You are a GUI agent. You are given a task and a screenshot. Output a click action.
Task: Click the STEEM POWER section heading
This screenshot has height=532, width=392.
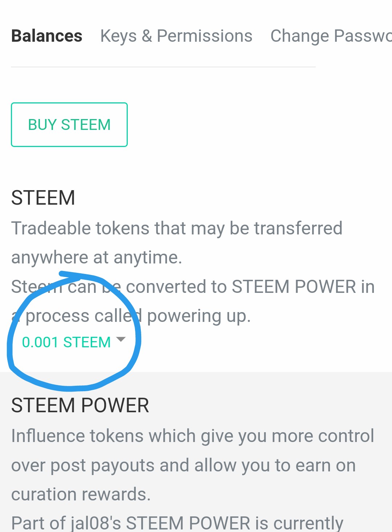click(x=80, y=405)
